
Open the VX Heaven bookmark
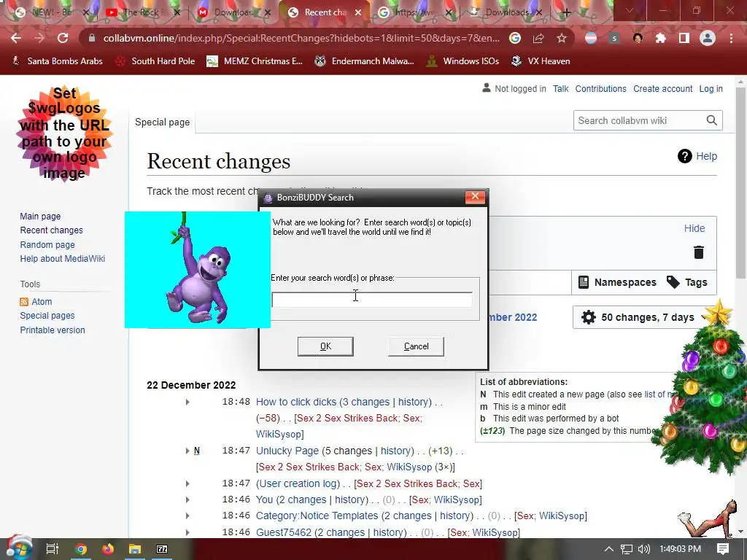(541, 61)
